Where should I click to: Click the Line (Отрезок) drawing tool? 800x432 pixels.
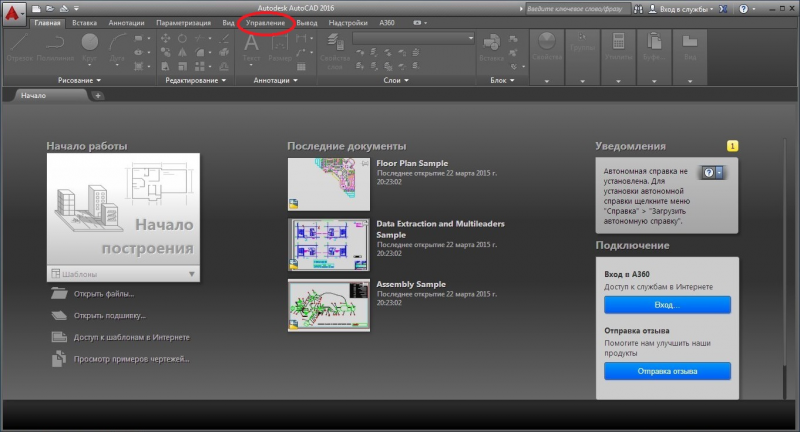click(x=17, y=45)
